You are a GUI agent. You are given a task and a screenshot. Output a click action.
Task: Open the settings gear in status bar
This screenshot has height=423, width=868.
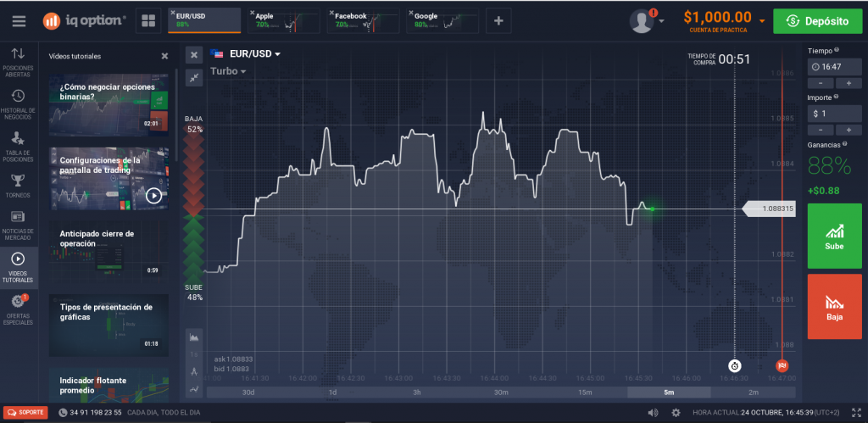coord(676,413)
